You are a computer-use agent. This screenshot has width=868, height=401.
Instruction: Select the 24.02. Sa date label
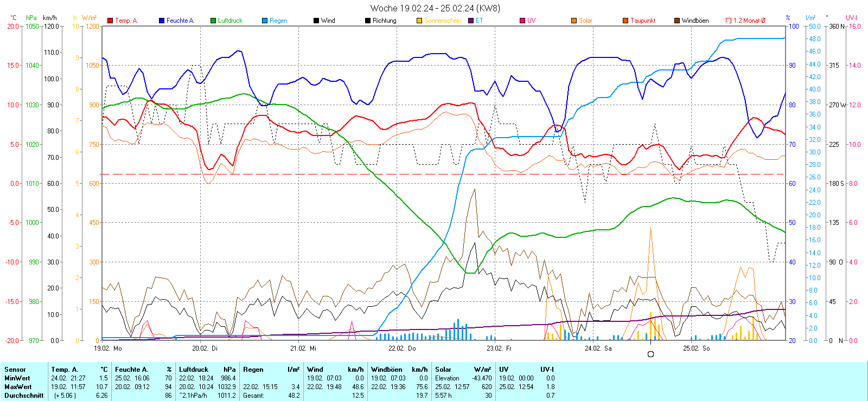598,348
